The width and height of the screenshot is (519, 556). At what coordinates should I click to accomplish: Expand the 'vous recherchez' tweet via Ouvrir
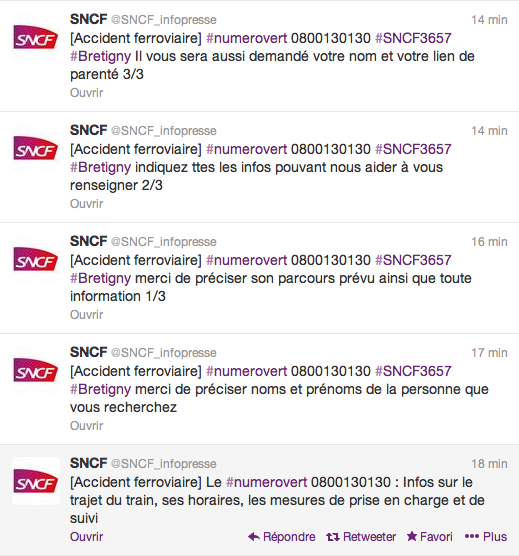click(x=86, y=426)
